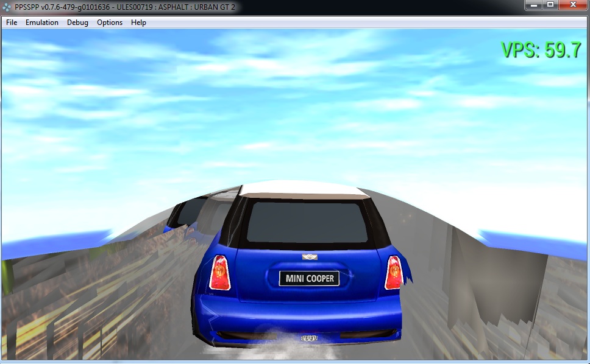Click the green VPS counter overlay

pos(541,50)
